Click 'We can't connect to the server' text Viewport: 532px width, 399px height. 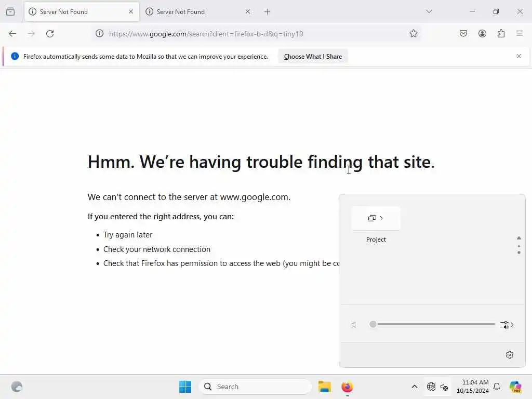(189, 197)
